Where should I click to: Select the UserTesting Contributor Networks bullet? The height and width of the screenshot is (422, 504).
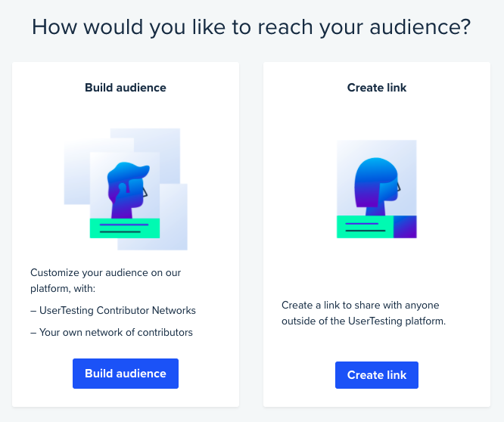tap(114, 311)
